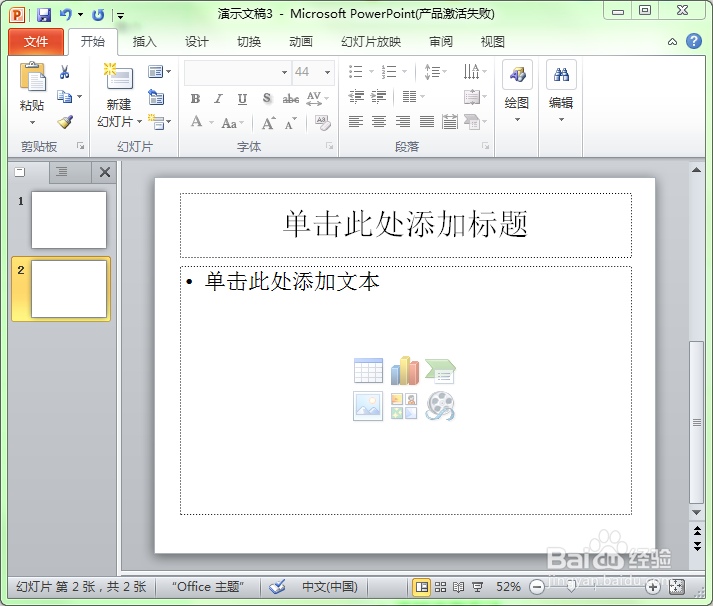The width and height of the screenshot is (713, 606).
Task: Toggle Strikethrough formatting
Action: pyautogui.click(x=291, y=99)
